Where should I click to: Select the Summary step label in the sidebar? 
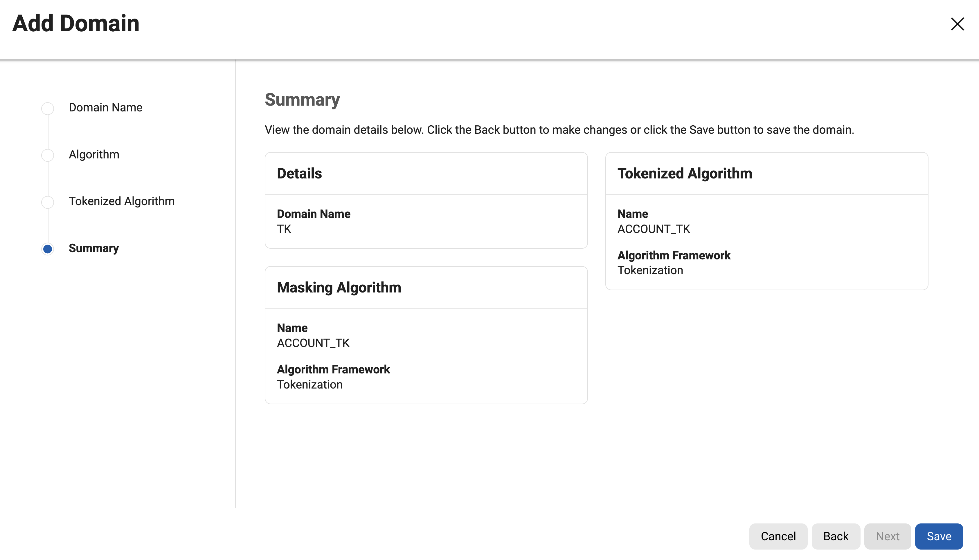(93, 248)
